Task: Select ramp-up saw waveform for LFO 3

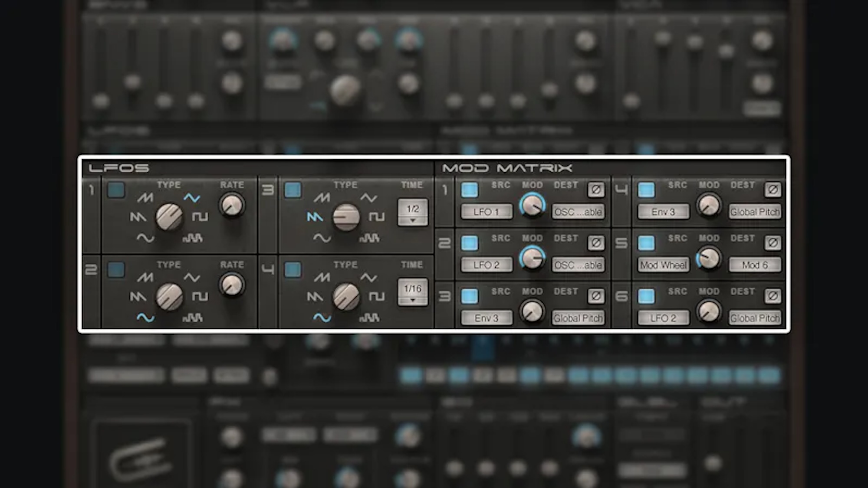Action: click(322, 198)
